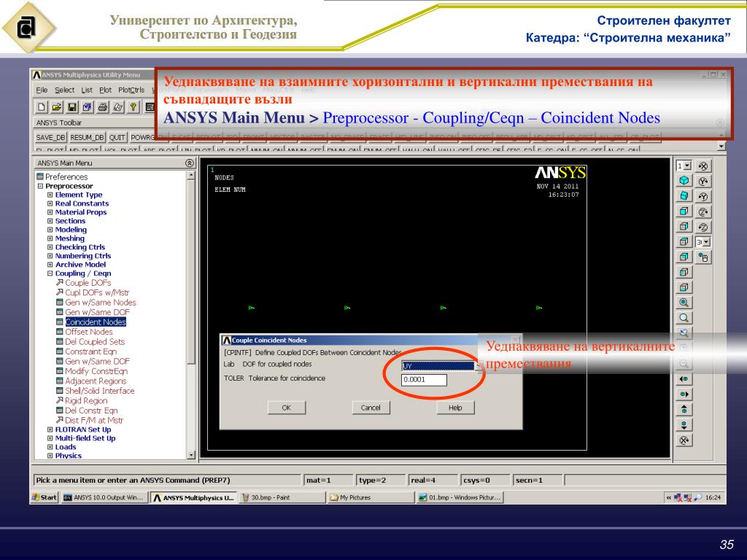Click Help in Couple Coincident Nodes dialog
Image resolution: width=747 pixels, height=560 pixels.
click(455, 408)
